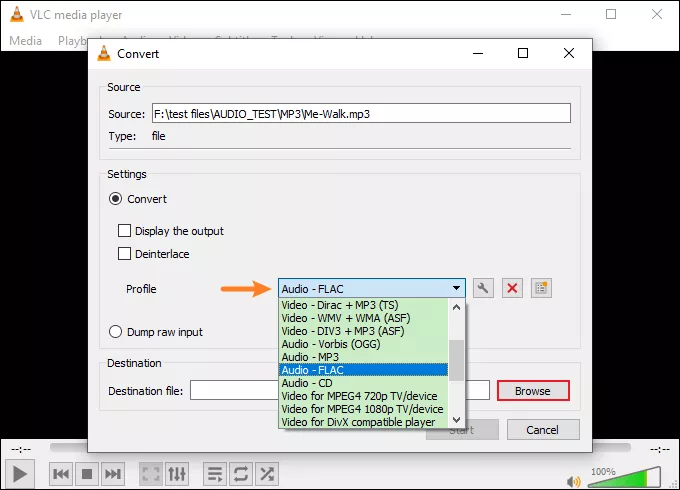Screen dimensions: 680x490
Task: Select the Convert radio button
Action: [115, 199]
